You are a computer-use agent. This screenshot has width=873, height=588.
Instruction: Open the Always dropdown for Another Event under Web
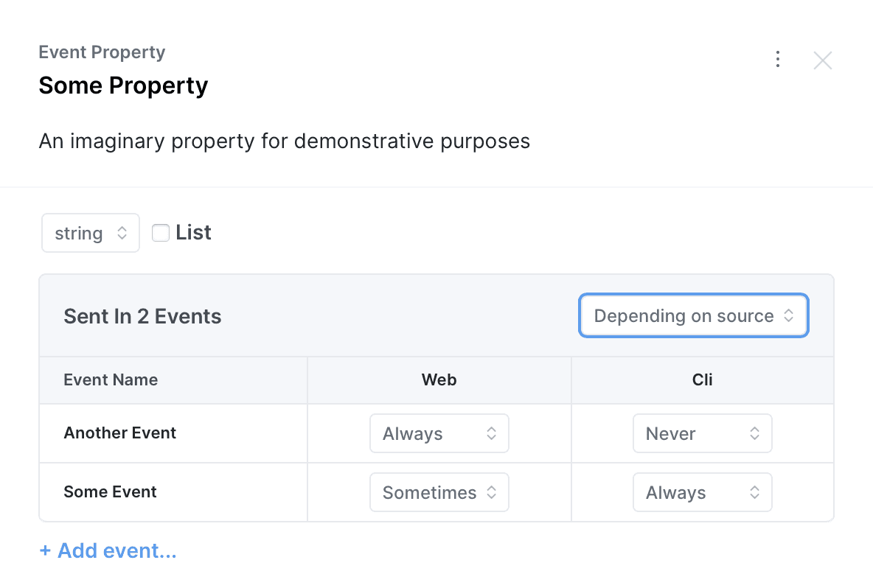(439, 433)
